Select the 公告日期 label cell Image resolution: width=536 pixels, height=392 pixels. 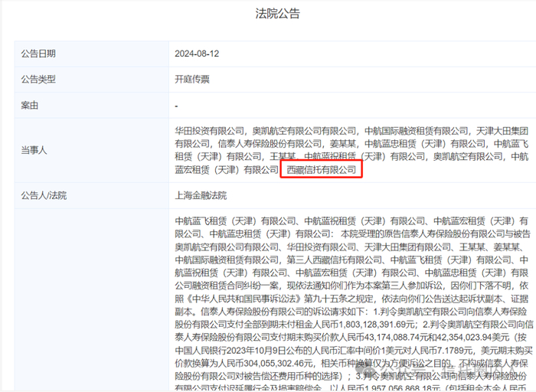[92, 54]
